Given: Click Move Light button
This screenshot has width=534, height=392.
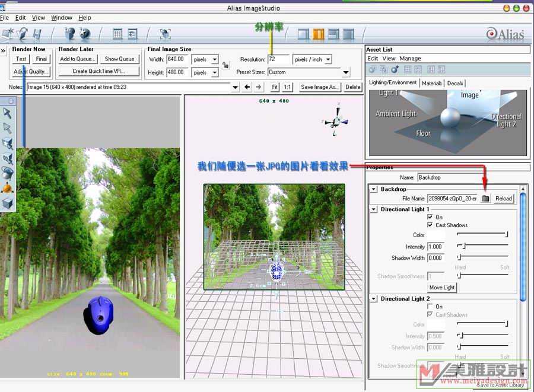Looking at the screenshot, I should [x=442, y=288].
